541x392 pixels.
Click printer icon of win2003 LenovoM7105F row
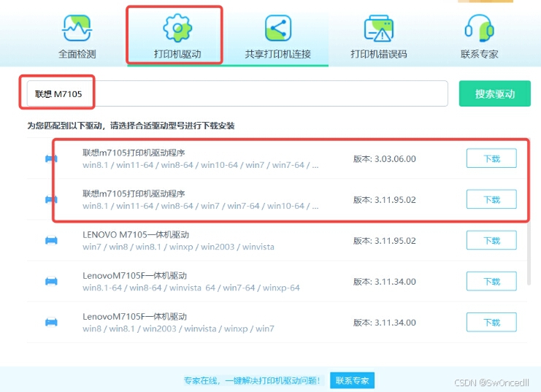coord(51,323)
